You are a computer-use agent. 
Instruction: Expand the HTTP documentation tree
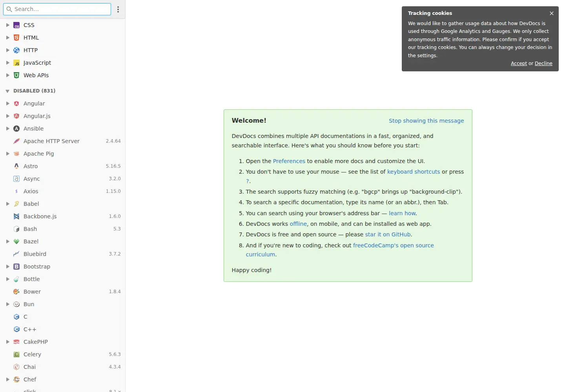tap(7, 50)
